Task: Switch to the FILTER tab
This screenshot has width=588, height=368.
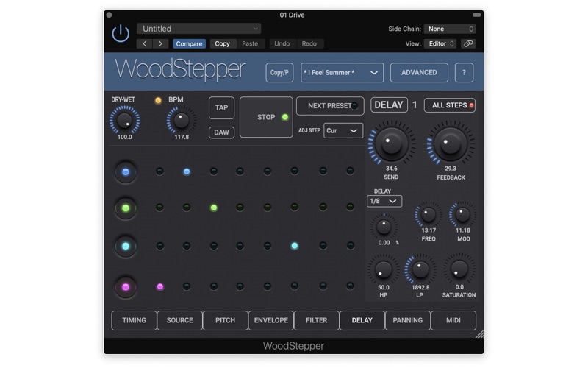Action: (x=317, y=320)
